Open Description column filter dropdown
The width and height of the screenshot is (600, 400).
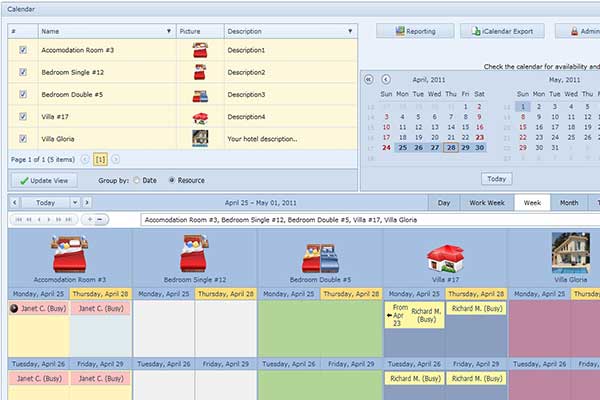[350, 31]
